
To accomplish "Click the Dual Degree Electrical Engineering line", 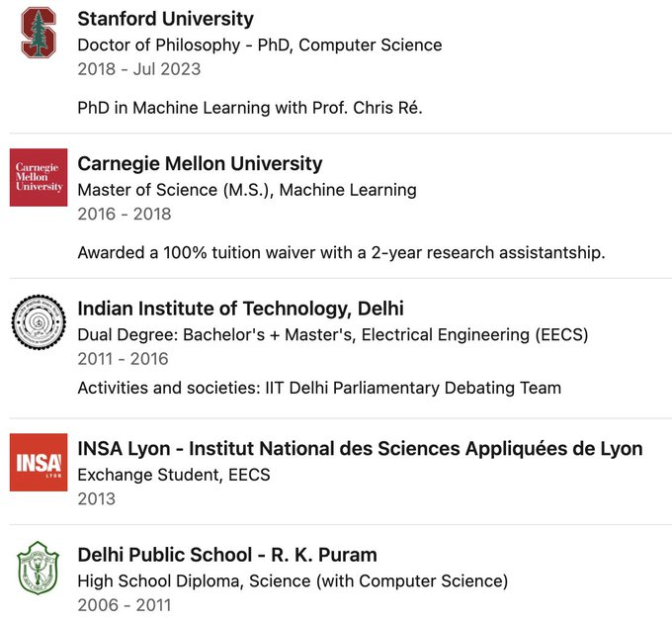I will pyautogui.click(x=332, y=334).
